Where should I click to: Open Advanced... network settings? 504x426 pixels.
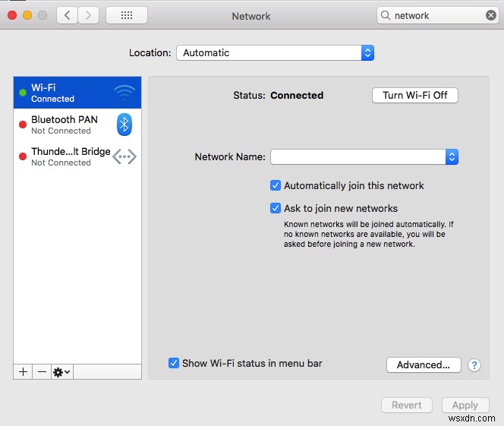tap(424, 365)
